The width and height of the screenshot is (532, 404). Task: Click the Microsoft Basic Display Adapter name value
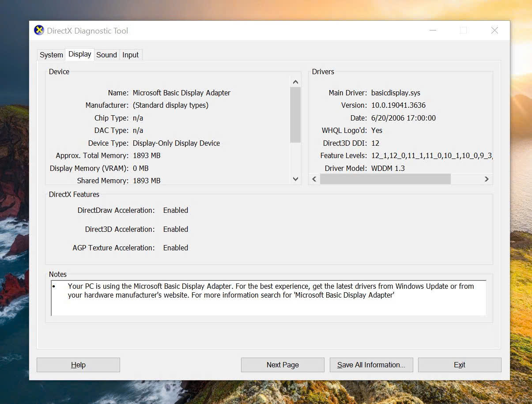pyautogui.click(x=181, y=93)
